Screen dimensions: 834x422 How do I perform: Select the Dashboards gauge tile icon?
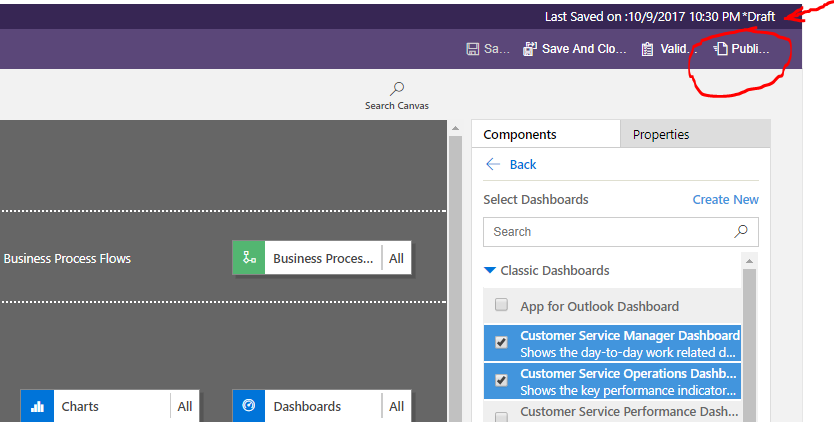click(x=248, y=406)
